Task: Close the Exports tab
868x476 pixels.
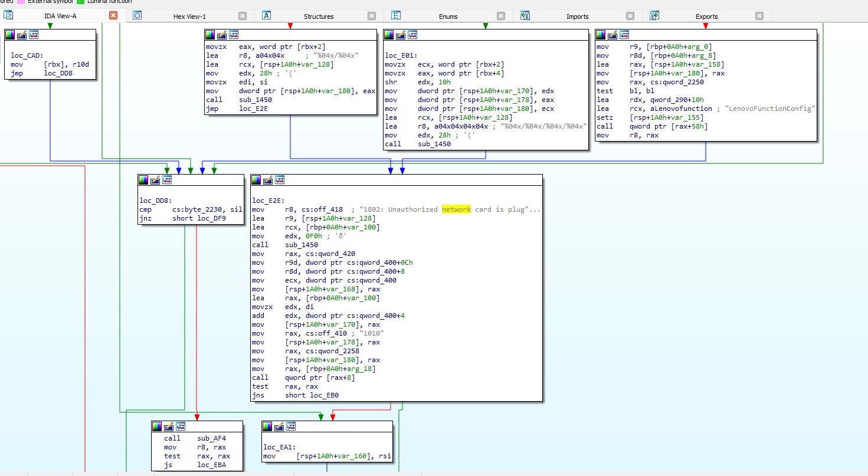Action: click(759, 16)
